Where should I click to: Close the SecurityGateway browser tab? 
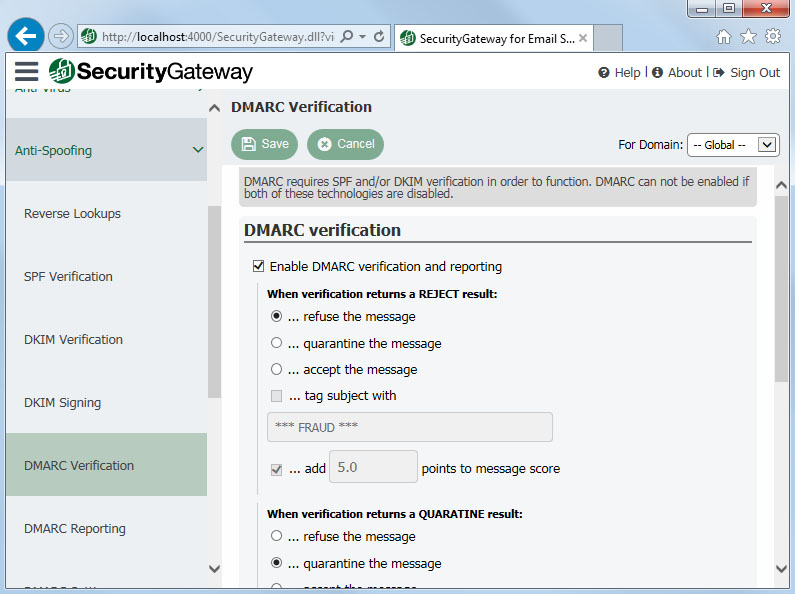point(583,38)
